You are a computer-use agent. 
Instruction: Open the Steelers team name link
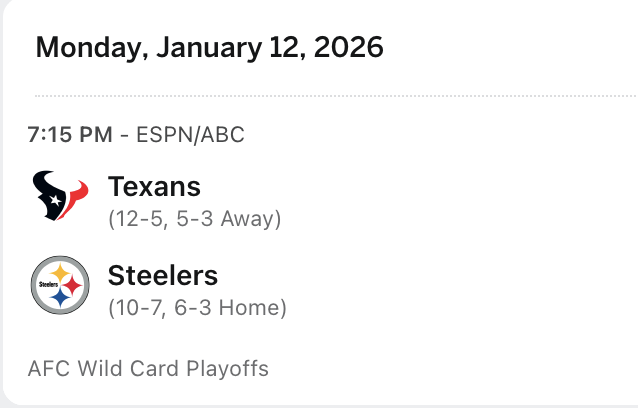162,275
